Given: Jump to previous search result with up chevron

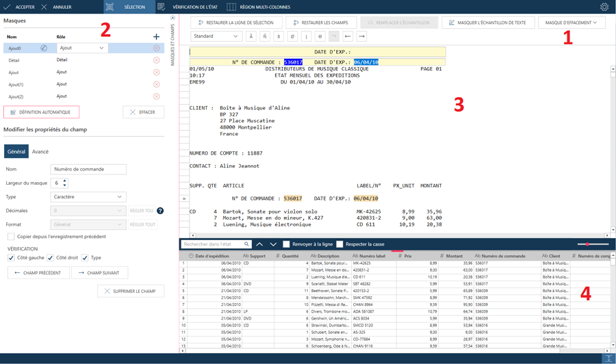Looking at the screenshot, I should pos(259,244).
